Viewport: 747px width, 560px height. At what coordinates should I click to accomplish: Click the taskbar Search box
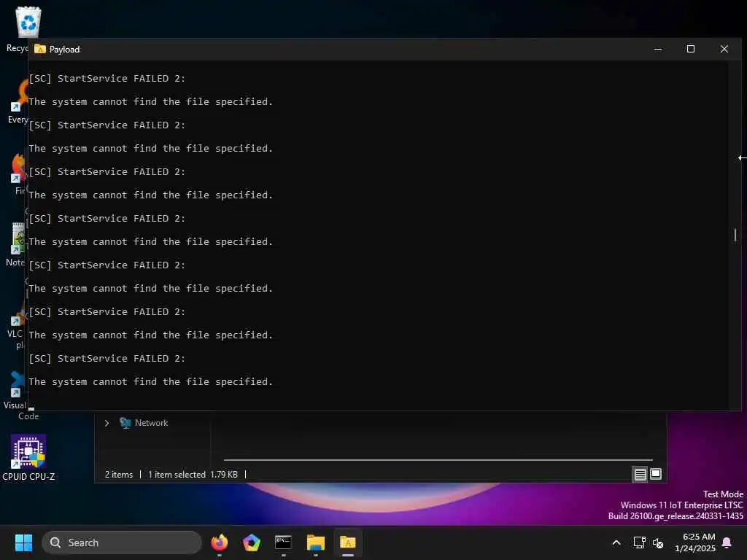(x=122, y=542)
